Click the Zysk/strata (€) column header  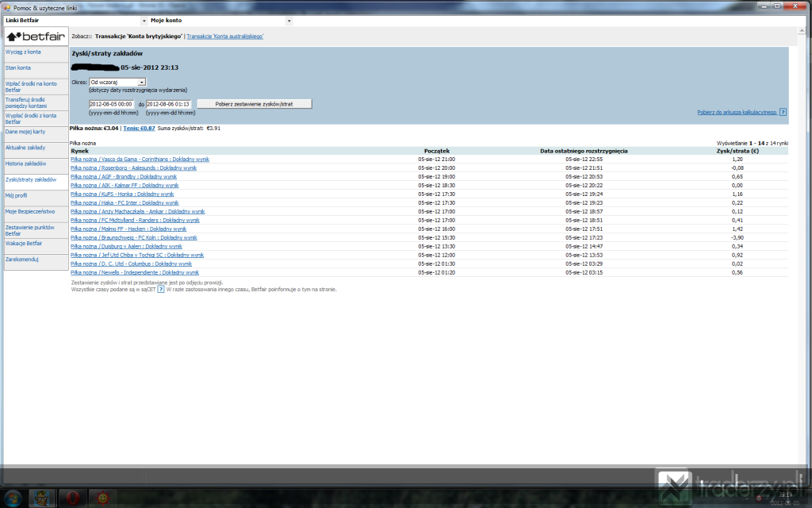tap(737, 151)
